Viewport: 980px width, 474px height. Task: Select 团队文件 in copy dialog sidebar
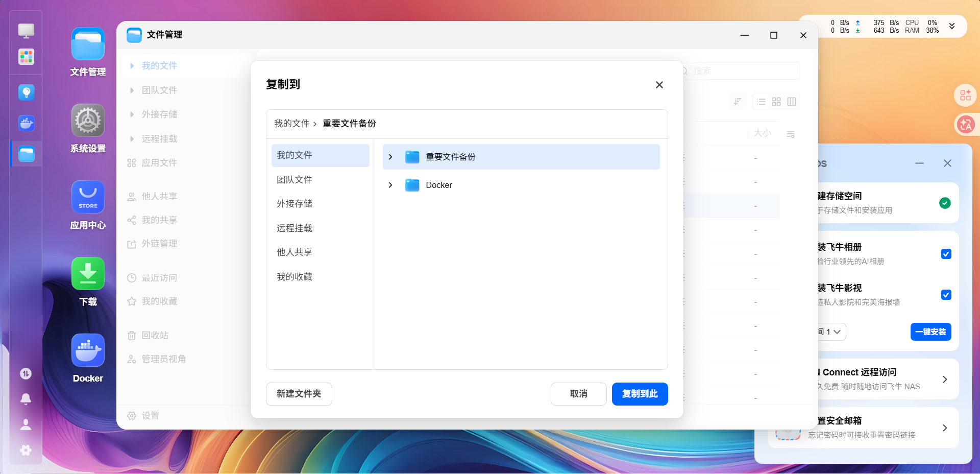pos(321,180)
